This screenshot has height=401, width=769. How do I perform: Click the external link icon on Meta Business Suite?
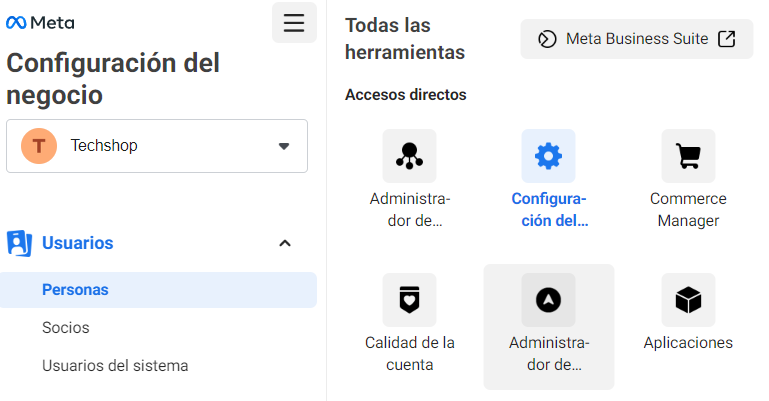point(727,39)
